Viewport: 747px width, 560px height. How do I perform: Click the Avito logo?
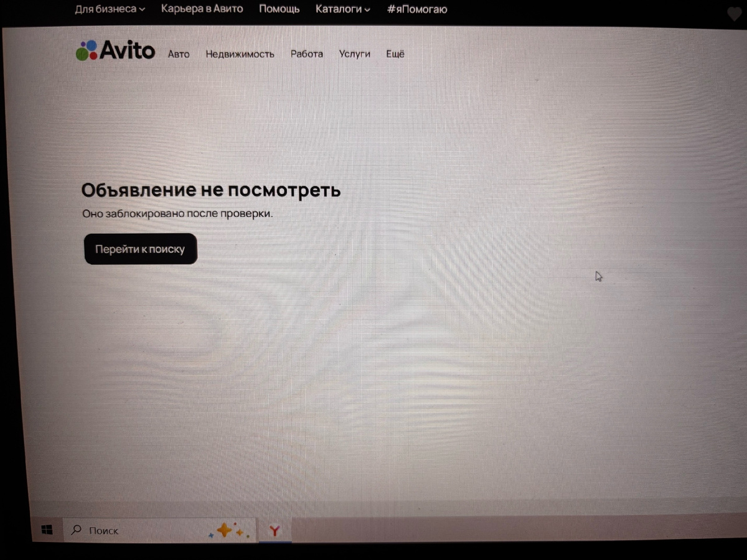pyautogui.click(x=115, y=50)
